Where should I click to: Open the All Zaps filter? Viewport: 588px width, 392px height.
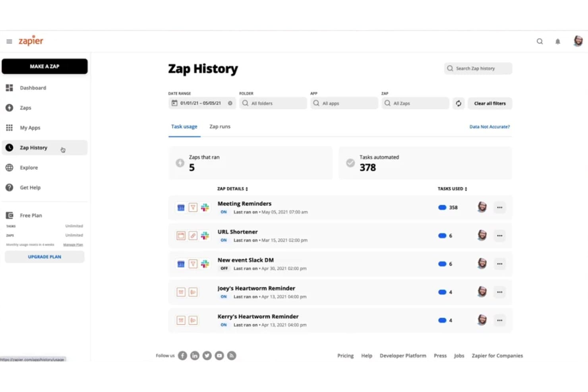click(x=415, y=103)
